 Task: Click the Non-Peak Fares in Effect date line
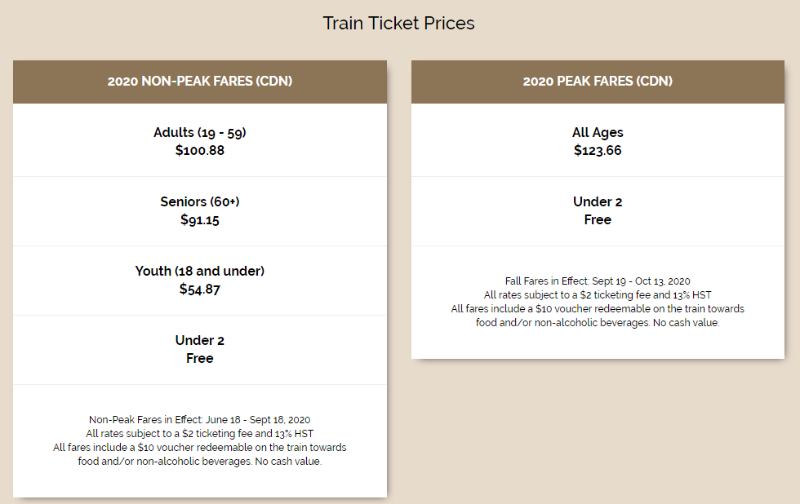click(200, 420)
